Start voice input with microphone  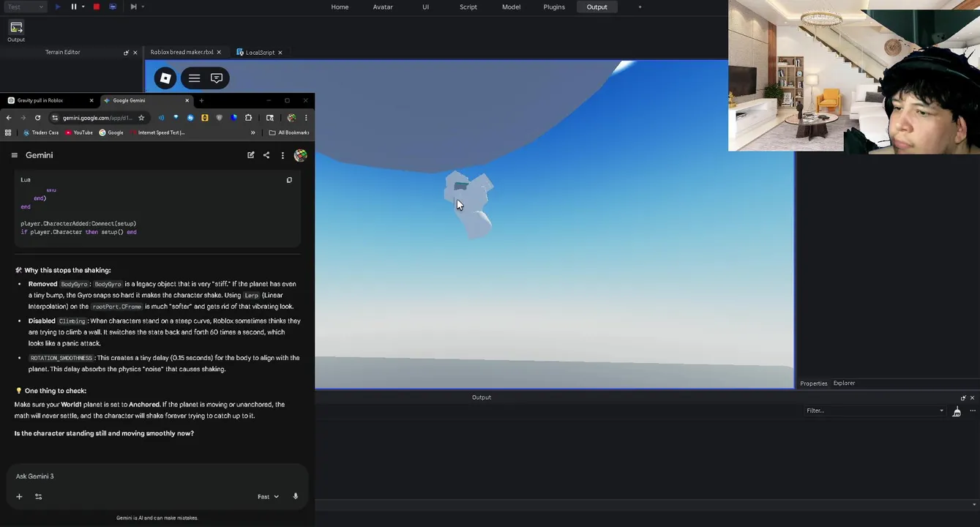[296, 496]
